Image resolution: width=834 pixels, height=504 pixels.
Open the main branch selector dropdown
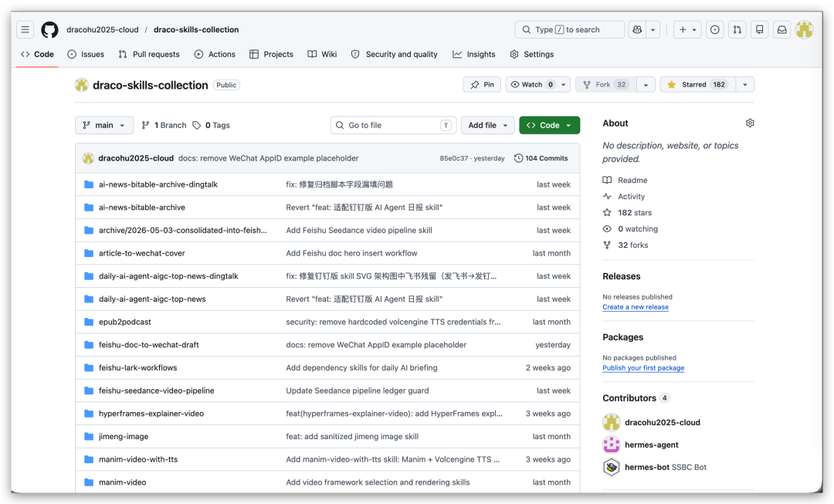pos(104,126)
